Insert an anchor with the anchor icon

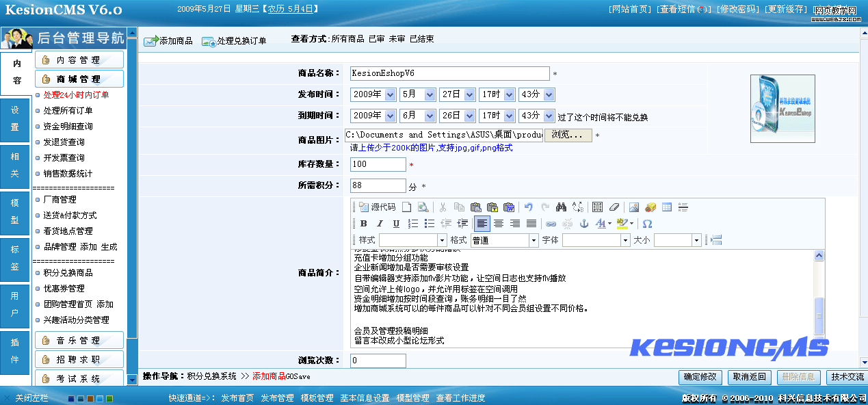click(584, 224)
